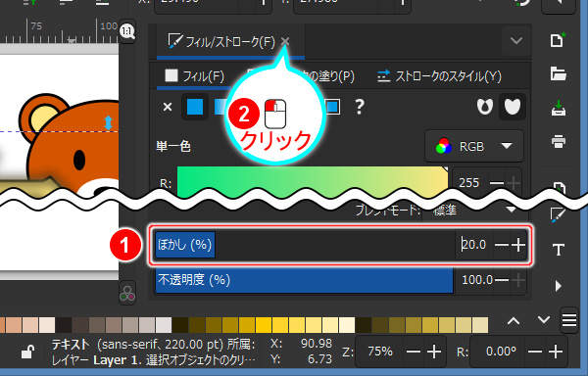Open the Text tool T icon
The image size is (588, 376).
coord(559,250)
